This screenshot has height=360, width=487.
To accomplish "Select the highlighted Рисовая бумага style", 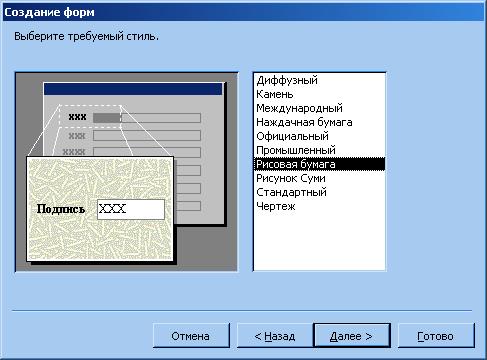I will pos(319,164).
